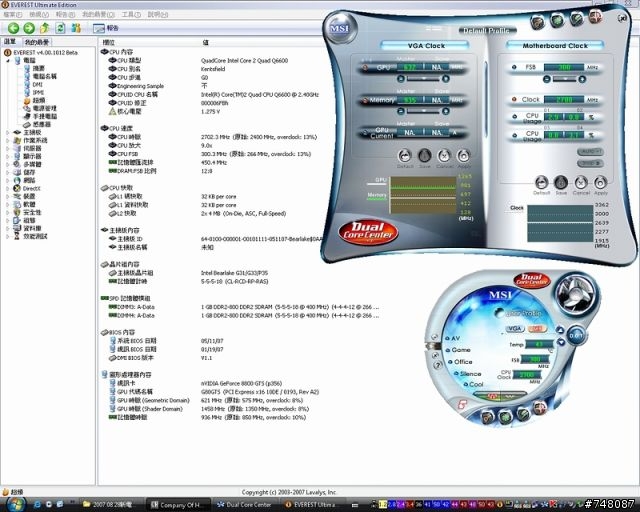Image resolution: width=640 pixels, height=512 pixels.
Task: Open the 檢視(V) view menu
Action: coord(39,15)
